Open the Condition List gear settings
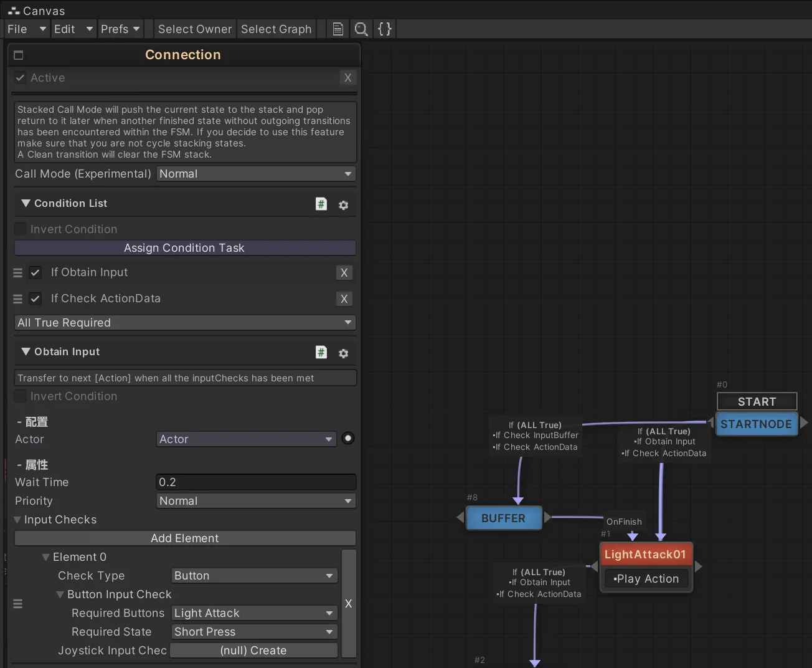The width and height of the screenshot is (812, 668). (343, 205)
